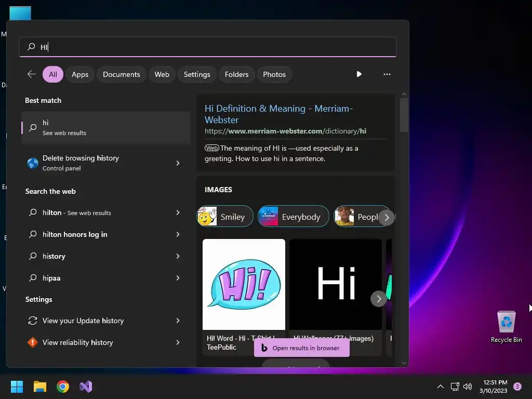
Task: Click the warning icon for View reliability history
Action: pos(33,342)
